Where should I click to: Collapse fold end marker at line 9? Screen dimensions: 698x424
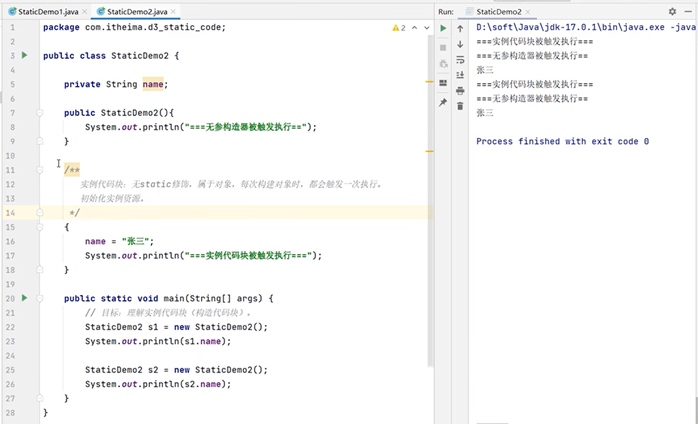coord(40,141)
